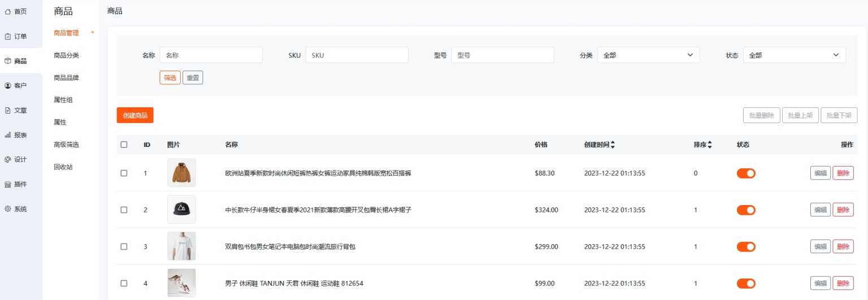Open the 插件 plugins sidebar icon
Image resolution: width=868 pixels, height=300 pixels.
point(8,184)
